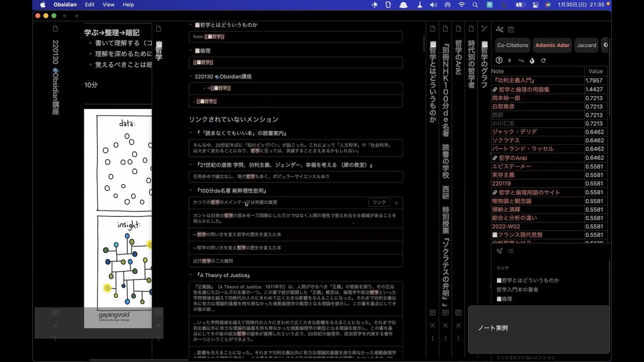The width and height of the screenshot is (644, 362).
Task: Click the gapingvoid data-insight image
Action: click(118, 218)
